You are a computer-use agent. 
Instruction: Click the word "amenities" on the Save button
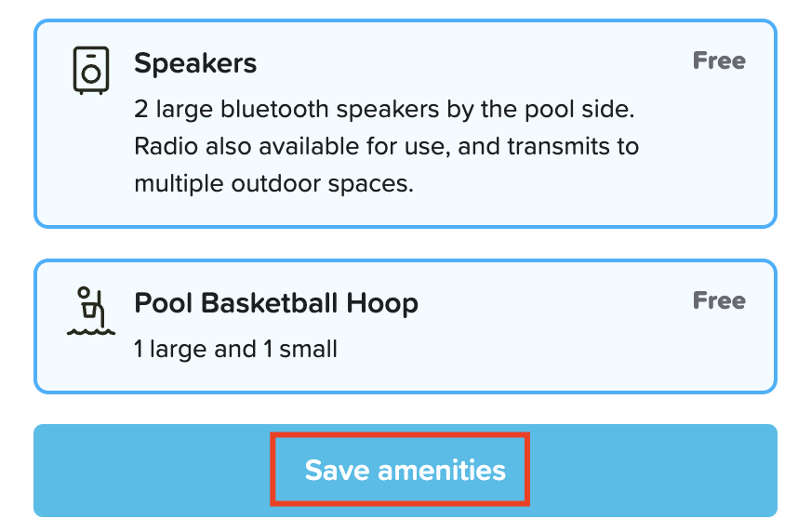pos(441,471)
